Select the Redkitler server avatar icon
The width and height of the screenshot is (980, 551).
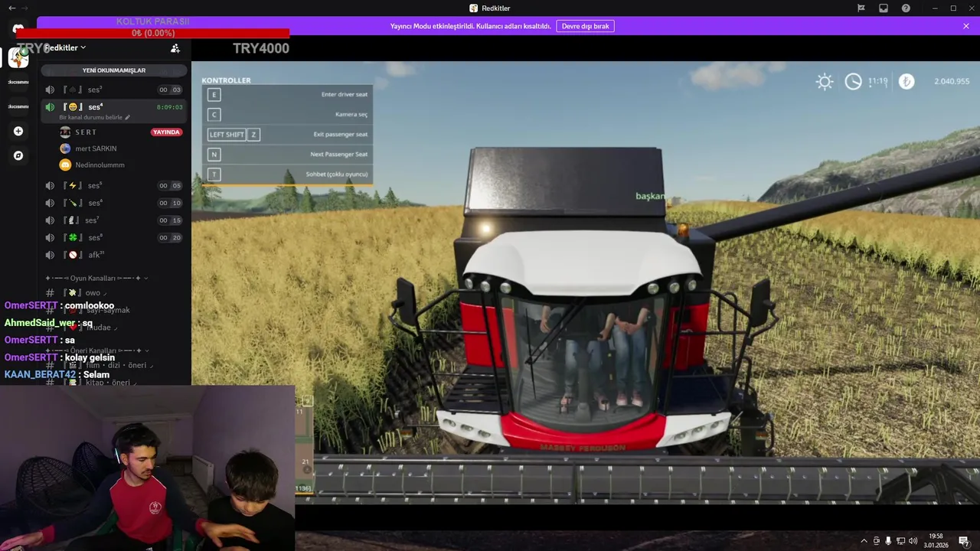(18, 57)
